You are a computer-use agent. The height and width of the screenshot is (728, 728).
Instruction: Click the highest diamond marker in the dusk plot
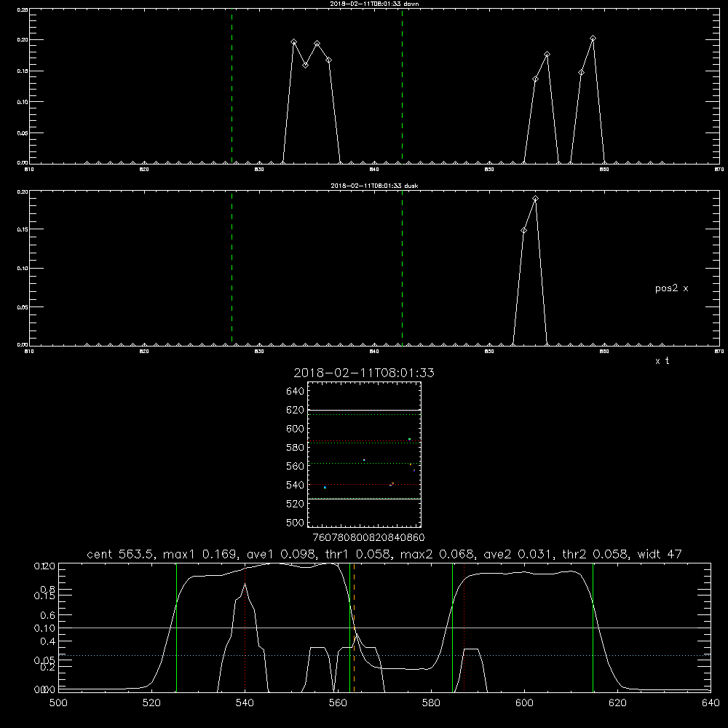pyautogui.click(x=535, y=199)
